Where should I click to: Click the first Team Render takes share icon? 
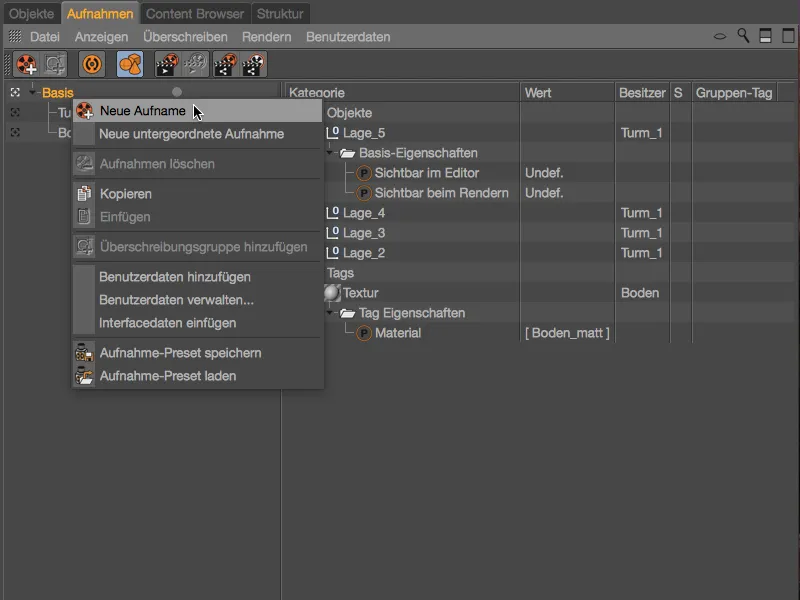click(225, 64)
